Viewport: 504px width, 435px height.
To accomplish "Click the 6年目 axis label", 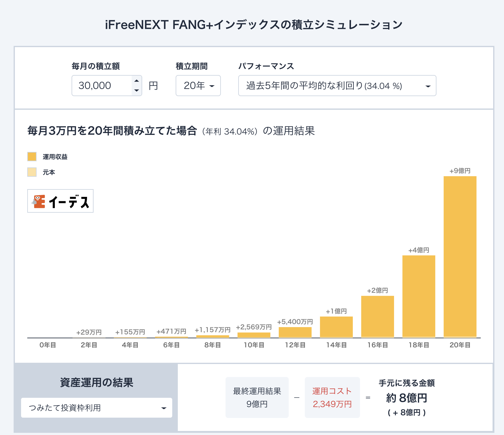I will [x=172, y=345].
